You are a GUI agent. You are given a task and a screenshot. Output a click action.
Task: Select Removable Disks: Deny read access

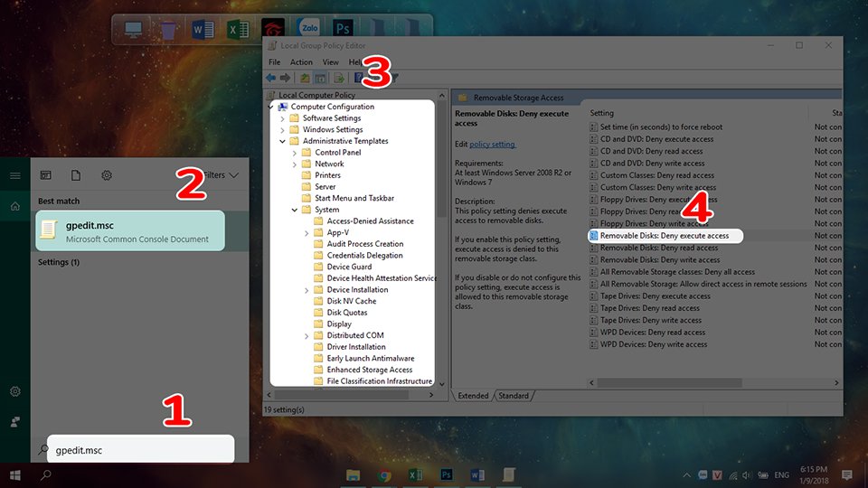tap(659, 248)
